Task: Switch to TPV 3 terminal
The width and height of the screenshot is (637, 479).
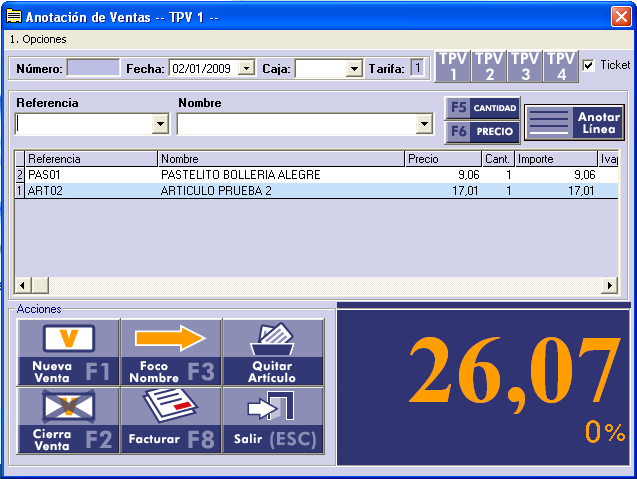Action: pyautogui.click(x=525, y=67)
